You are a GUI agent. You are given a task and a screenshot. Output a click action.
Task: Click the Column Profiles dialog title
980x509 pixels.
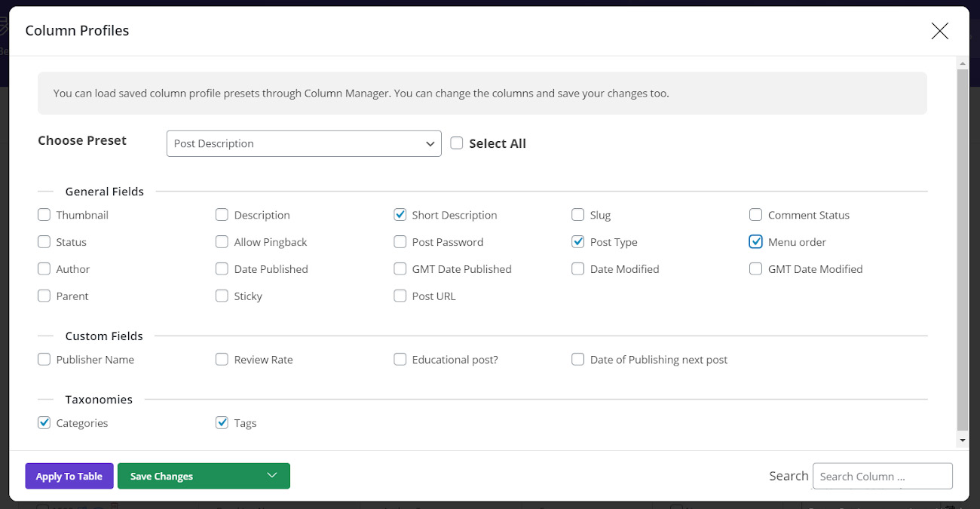77,31
